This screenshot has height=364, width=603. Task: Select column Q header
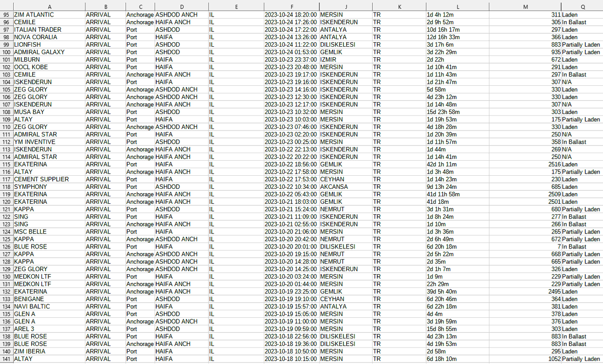pos(582,7)
